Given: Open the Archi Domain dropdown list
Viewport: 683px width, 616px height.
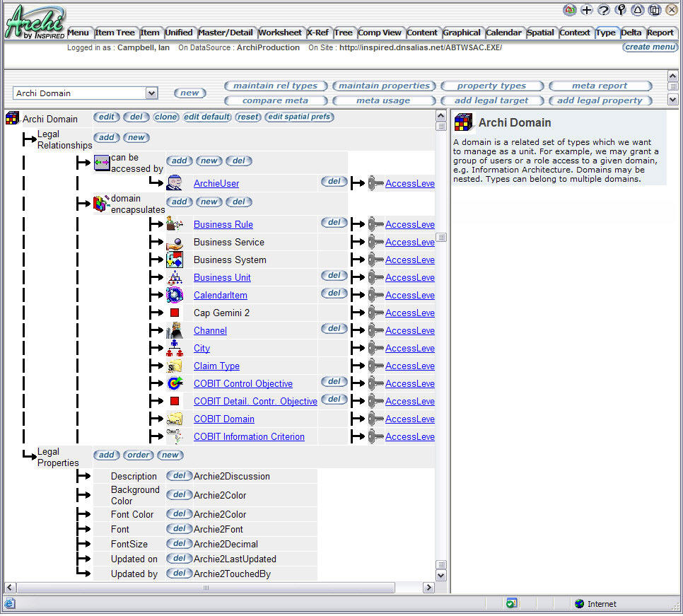Looking at the screenshot, I should click(x=151, y=93).
